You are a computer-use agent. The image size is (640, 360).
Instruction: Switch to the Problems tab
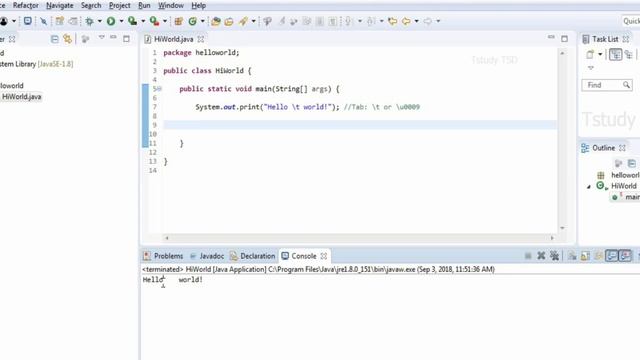pyautogui.click(x=163, y=256)
